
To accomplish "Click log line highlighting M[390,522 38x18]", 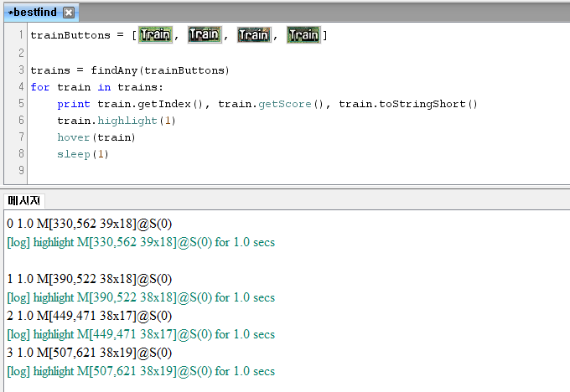I will click(141, 297).
